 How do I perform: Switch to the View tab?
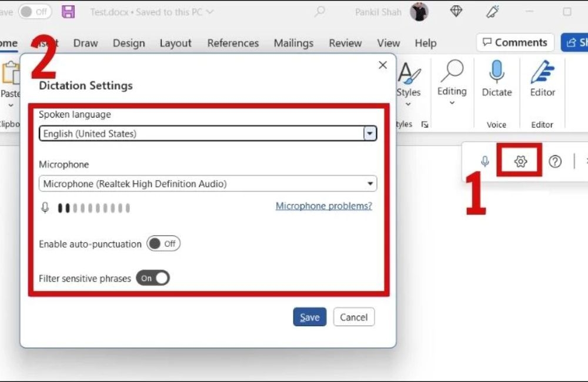click(389, 43)
